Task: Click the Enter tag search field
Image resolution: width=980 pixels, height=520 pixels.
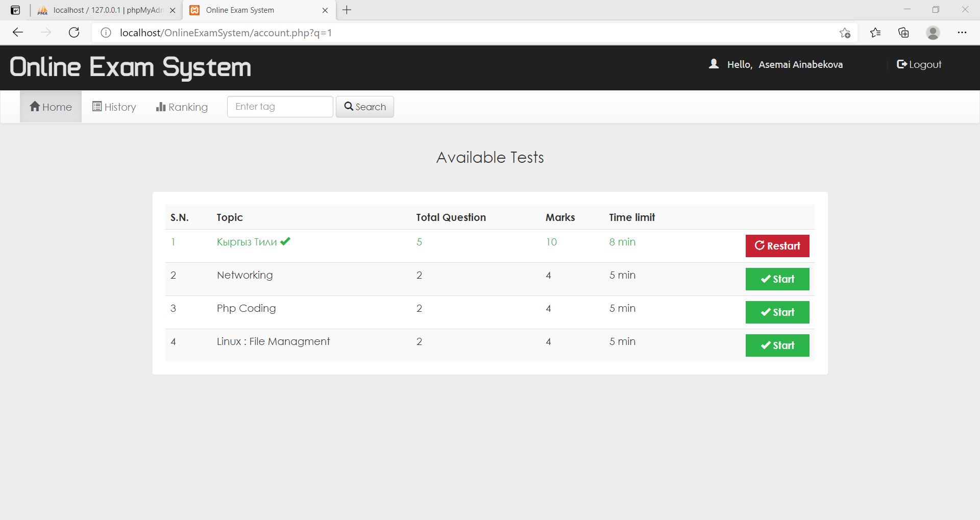Action: coord(280,107)
